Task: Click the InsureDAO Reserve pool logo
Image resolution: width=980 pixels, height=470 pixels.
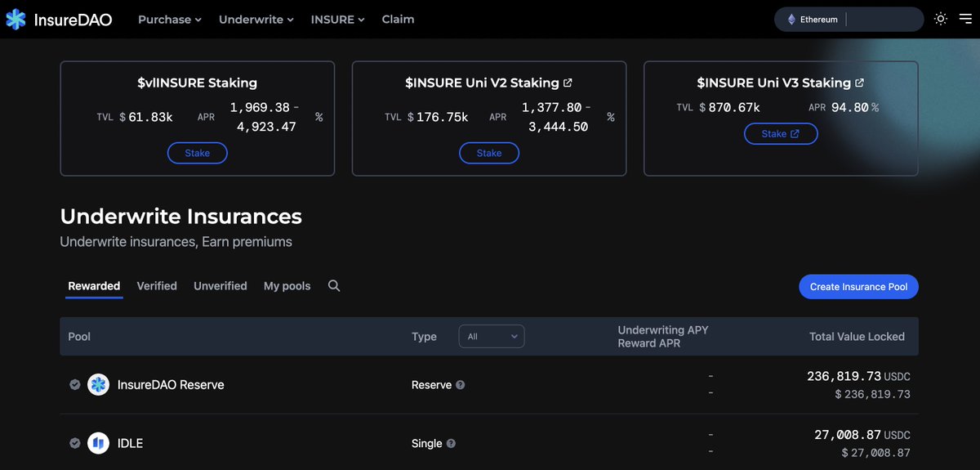Action: pos(98,385)
